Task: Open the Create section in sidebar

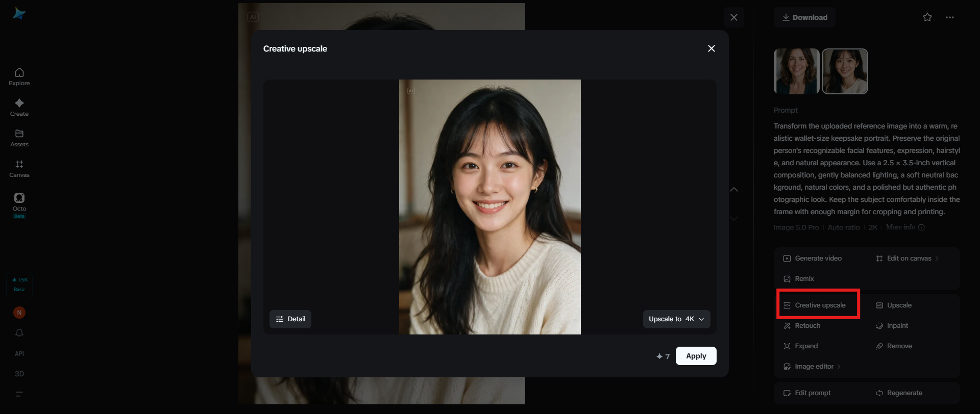Action: [19, 108]
